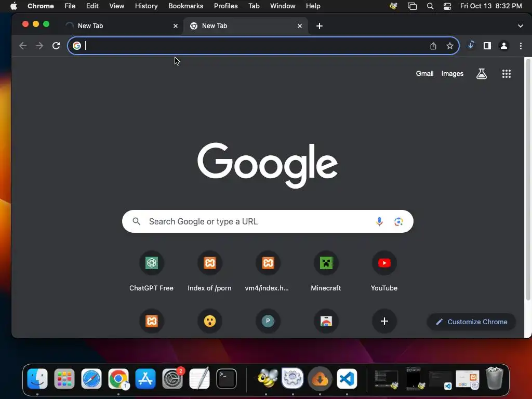Toggle the side panel icon
The width and height of the screenshot is (532, 399).
(487, 46)
